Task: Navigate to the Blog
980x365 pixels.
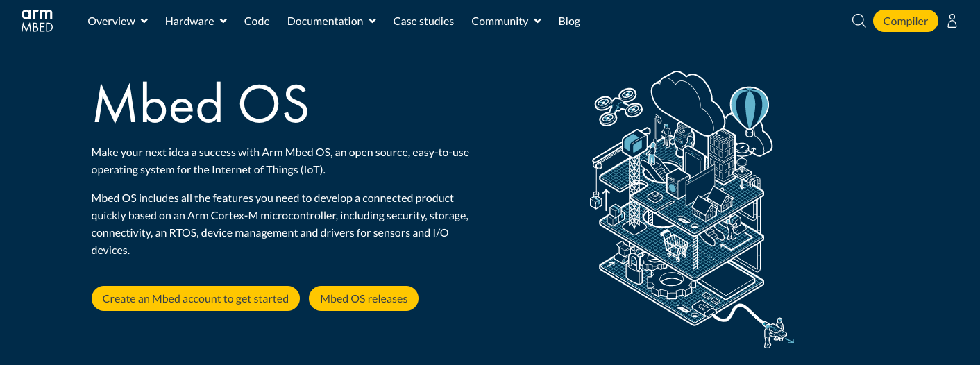Action: coord(569,21)
